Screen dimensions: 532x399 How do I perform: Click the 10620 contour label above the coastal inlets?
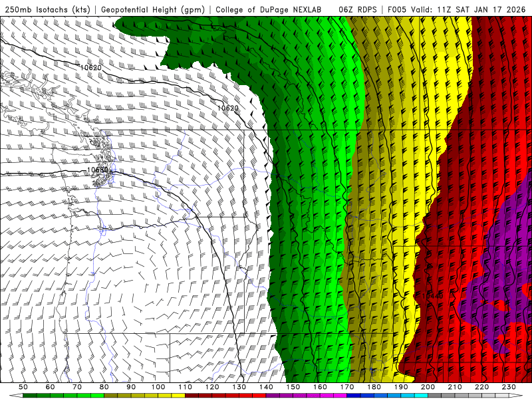point(90,68)
